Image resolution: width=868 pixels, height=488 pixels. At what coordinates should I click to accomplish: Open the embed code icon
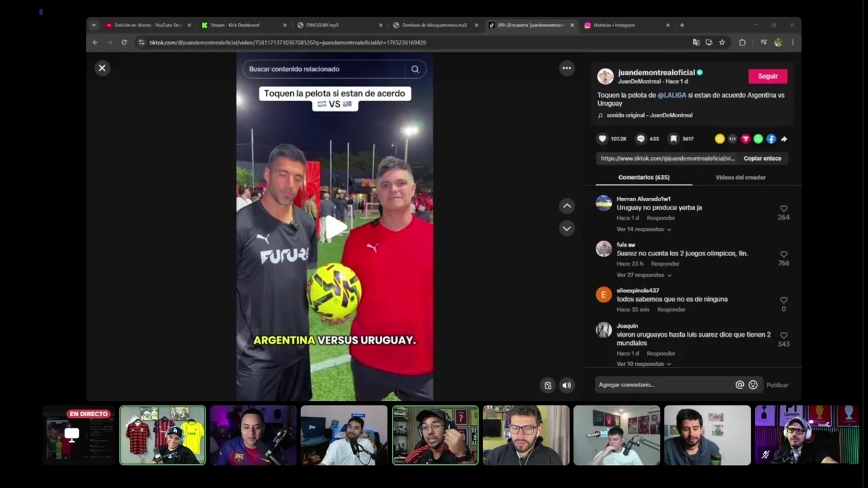[x=732, y=139]
